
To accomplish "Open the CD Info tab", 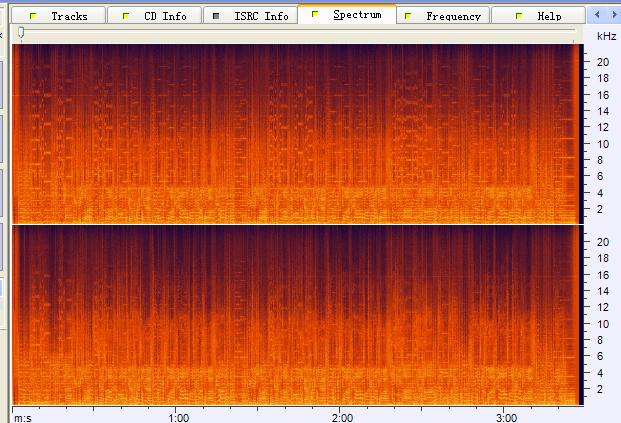I will pyautogui.click(x=154, y=16).
